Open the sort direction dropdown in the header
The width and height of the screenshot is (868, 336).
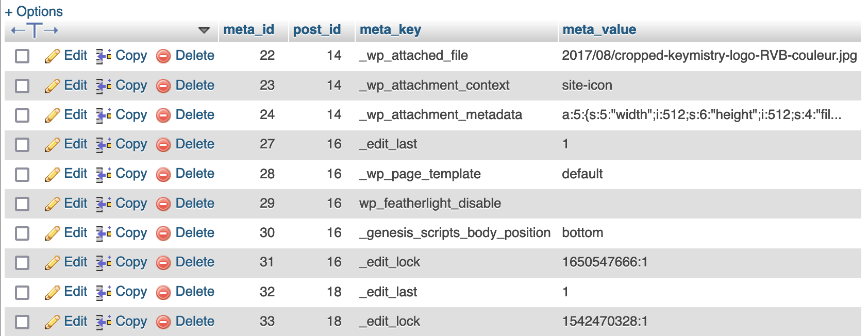coord(203,30)
